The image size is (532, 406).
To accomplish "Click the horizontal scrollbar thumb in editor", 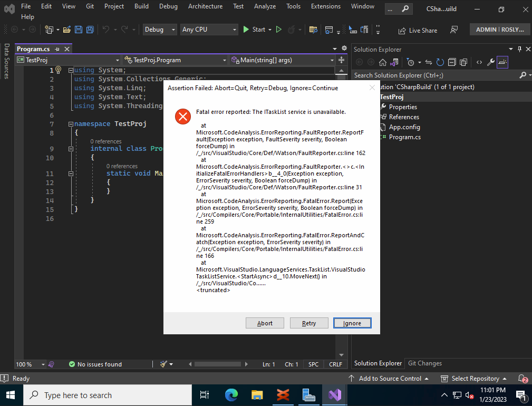I will point(217,364).
